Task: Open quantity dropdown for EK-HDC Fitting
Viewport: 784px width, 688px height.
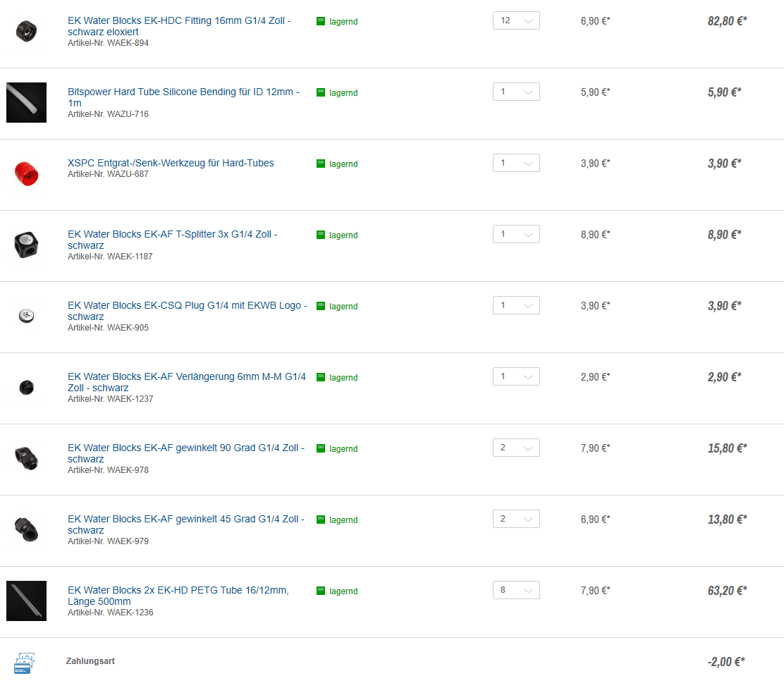Action: coord(516,20)
